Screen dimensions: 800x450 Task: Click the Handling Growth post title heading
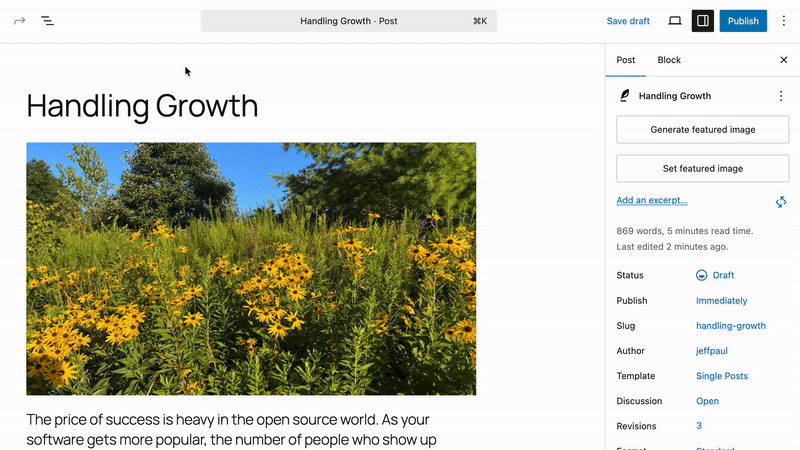pyautogui.click(x=142, y=106)
